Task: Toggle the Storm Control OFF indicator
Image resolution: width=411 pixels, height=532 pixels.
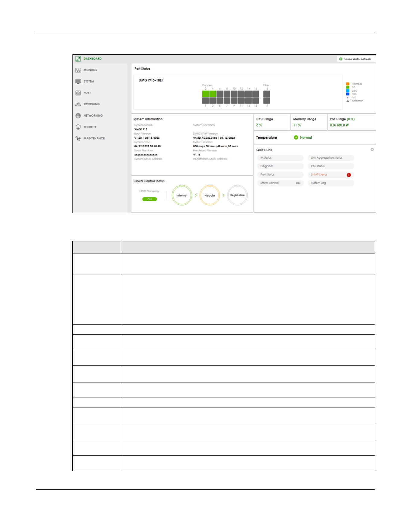Action: click(x=298, y=183)
